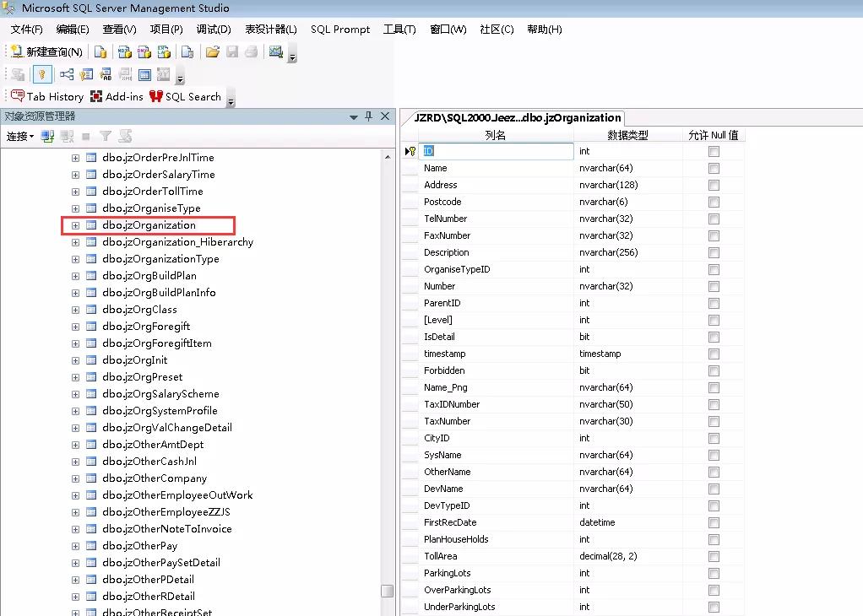Click the SQL Server Compact query icon
This screenshot has width=863, height=616.
[187, 51]
